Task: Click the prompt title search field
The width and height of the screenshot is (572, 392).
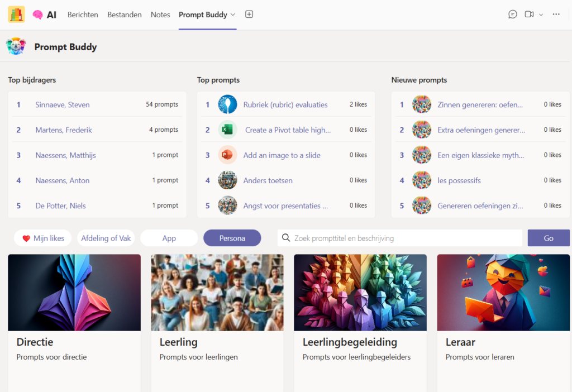Action: [399, 238]
